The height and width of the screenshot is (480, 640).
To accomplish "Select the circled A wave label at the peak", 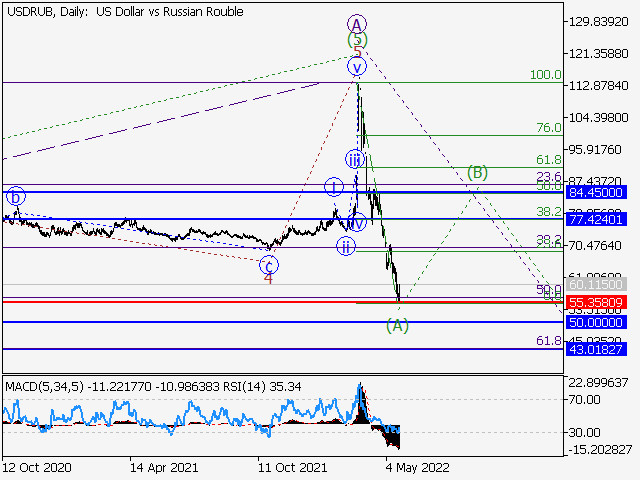I will point(357,25).
